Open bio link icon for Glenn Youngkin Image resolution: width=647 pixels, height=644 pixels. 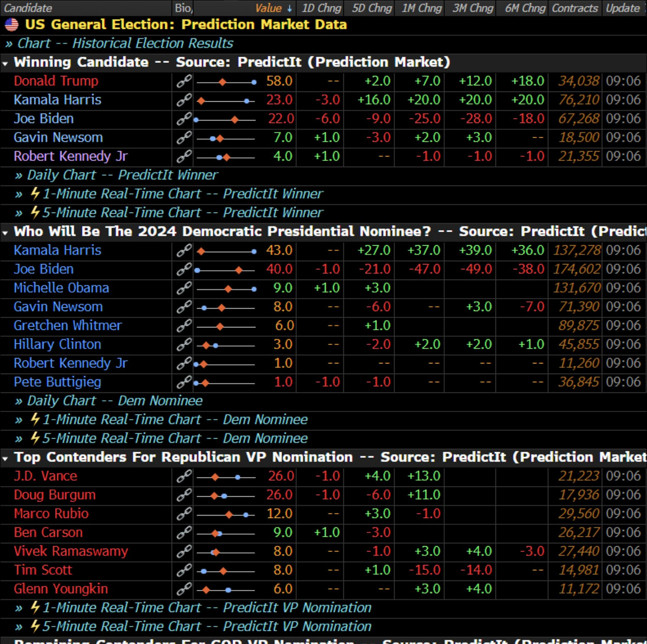tap(184, 589)
